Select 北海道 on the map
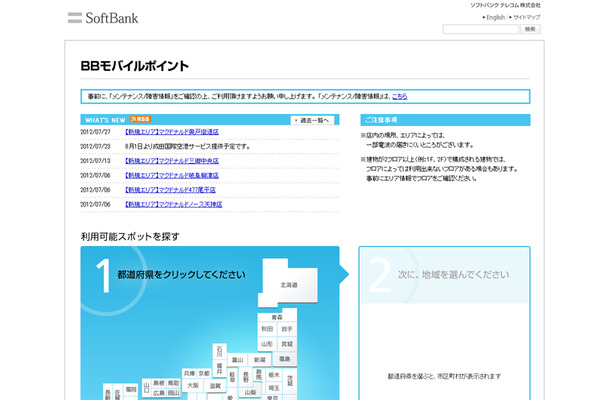Viewport: 610px width, 400px height. (289, 285)
